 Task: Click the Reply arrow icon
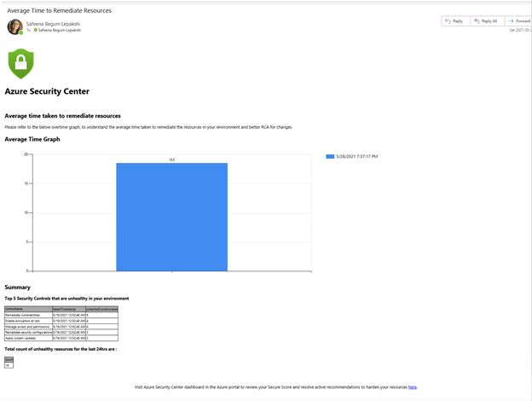pyautogui.click(x=448, y=21)
